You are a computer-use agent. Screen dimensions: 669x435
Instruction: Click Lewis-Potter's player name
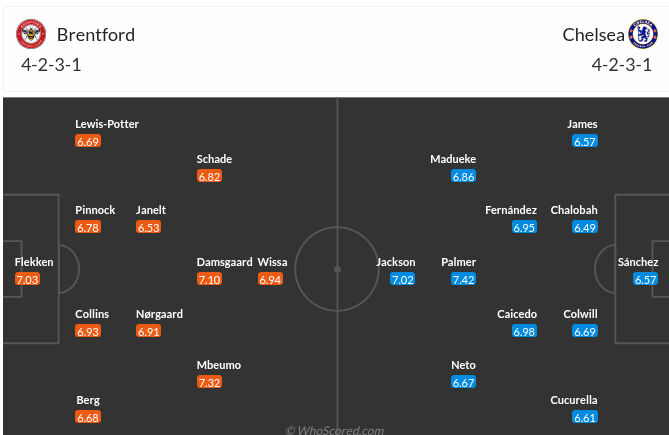point(107,124)
